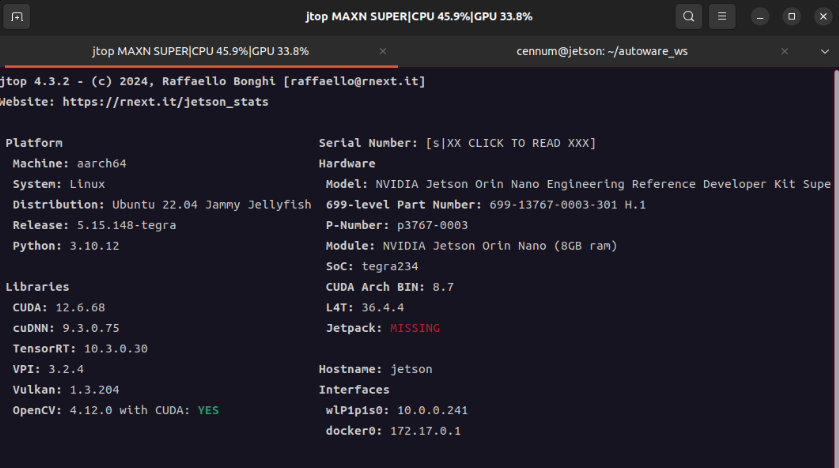Close the jtop MAXN SUPER tab

(x=382, y=51)
